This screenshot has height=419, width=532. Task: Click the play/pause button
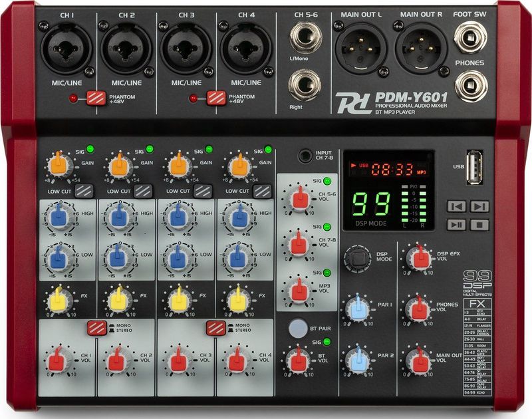[456, 225]
